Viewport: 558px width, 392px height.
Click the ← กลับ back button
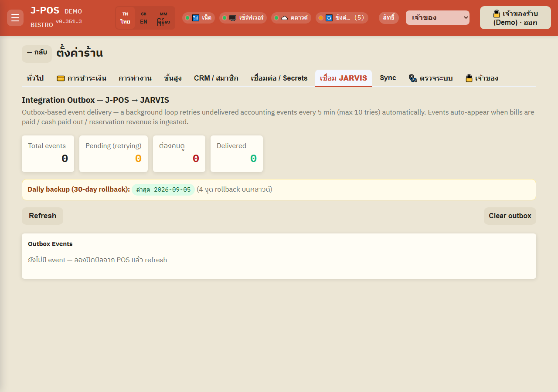point(37,54)
